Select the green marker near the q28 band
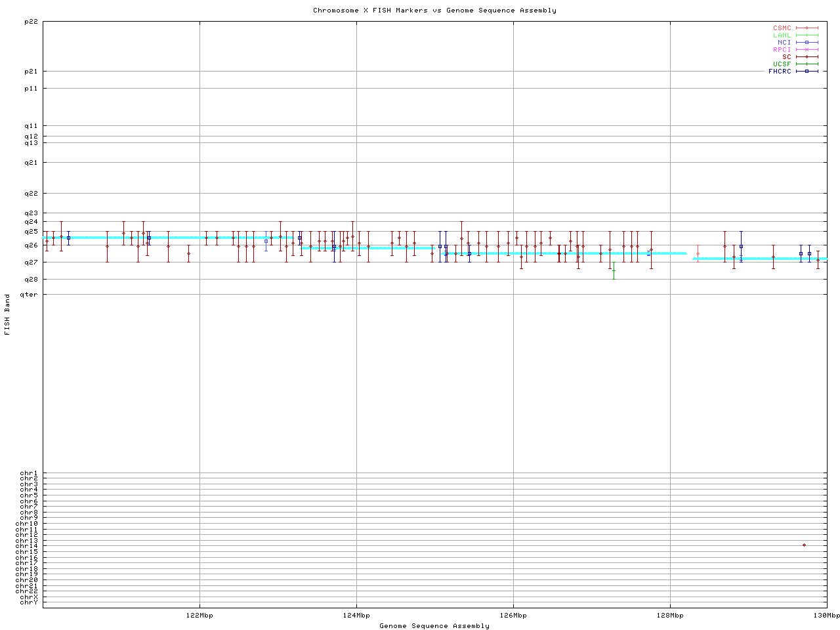 (614, 270)
